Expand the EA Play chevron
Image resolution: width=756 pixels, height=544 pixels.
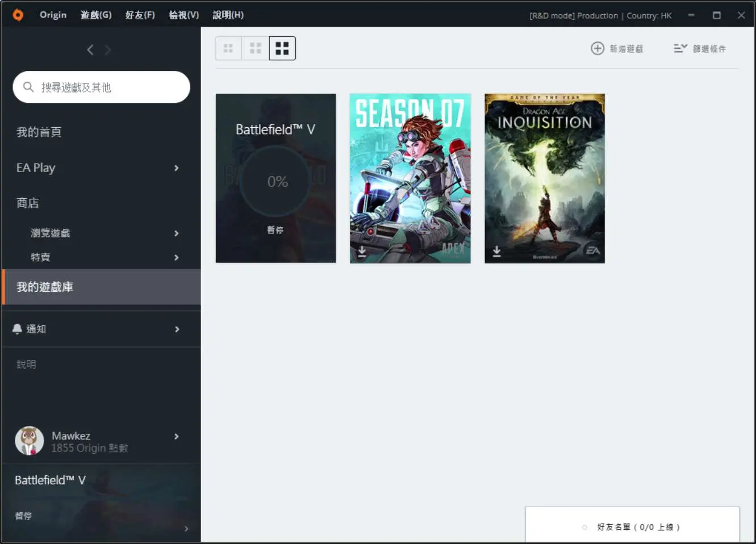point(176,168)
